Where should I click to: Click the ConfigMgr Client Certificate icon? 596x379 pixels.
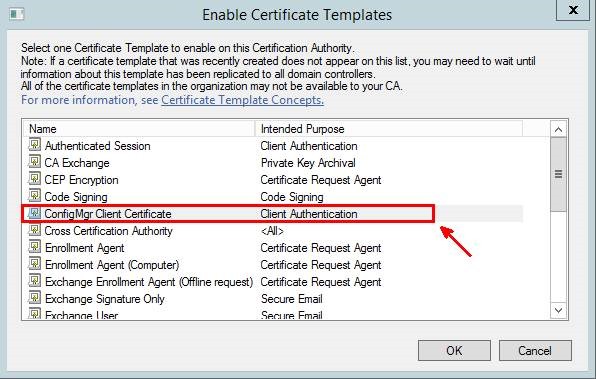click(x=35, y=213)
